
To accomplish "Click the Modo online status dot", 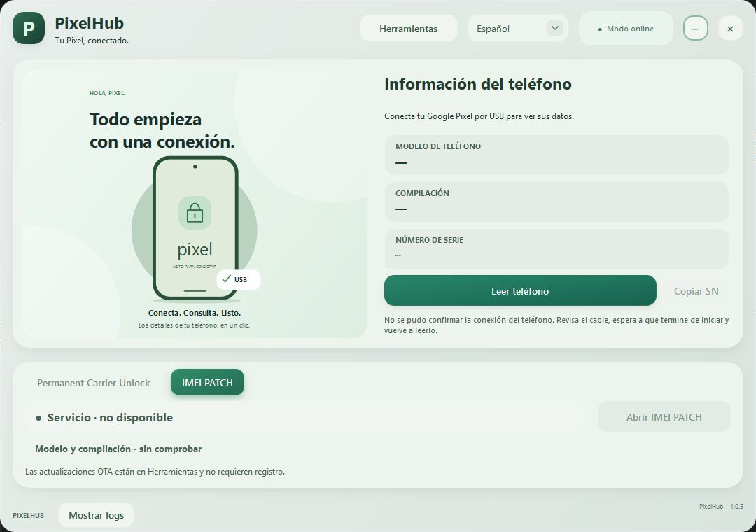I will pos(600,29).
